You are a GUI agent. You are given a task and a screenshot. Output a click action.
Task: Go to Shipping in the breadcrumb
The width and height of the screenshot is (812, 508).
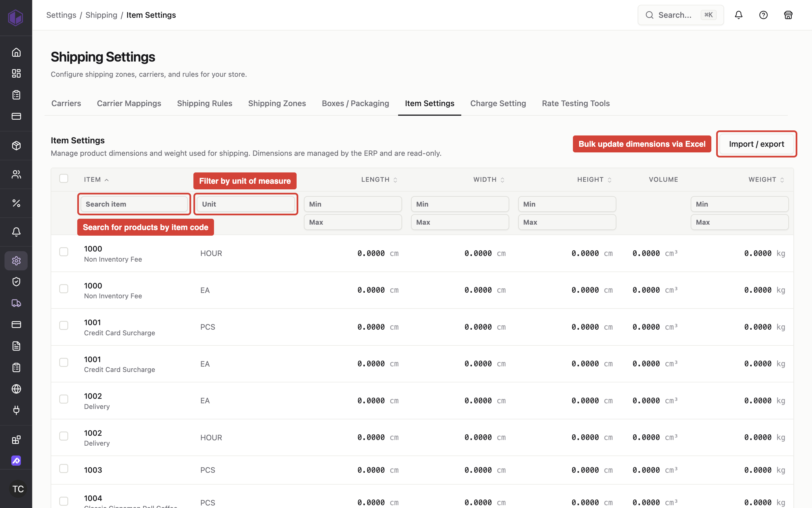click(101, 15)
